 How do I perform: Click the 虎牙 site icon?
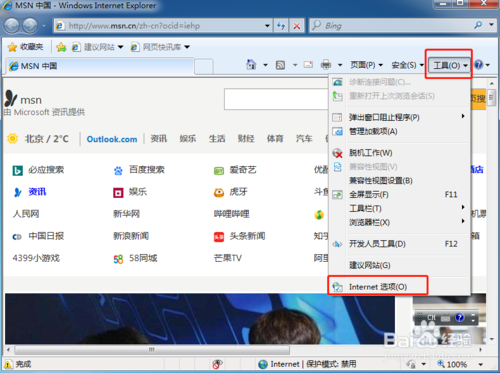coord(219,193)
